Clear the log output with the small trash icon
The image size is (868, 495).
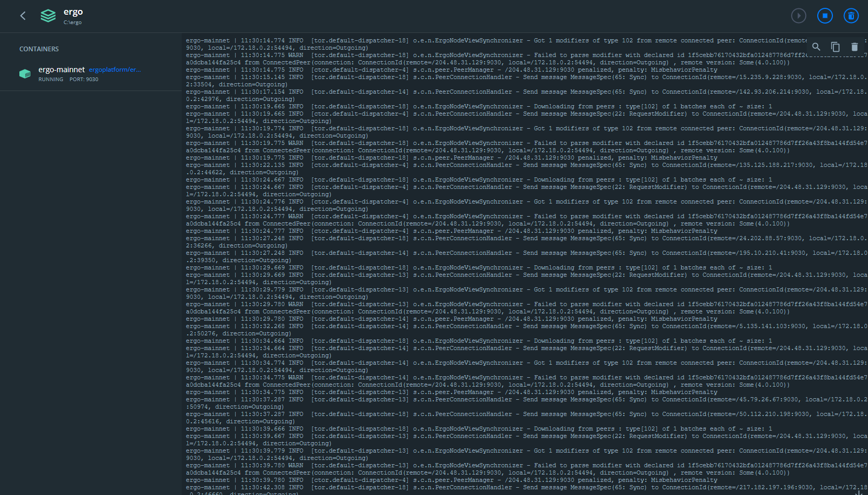(854, 47)
